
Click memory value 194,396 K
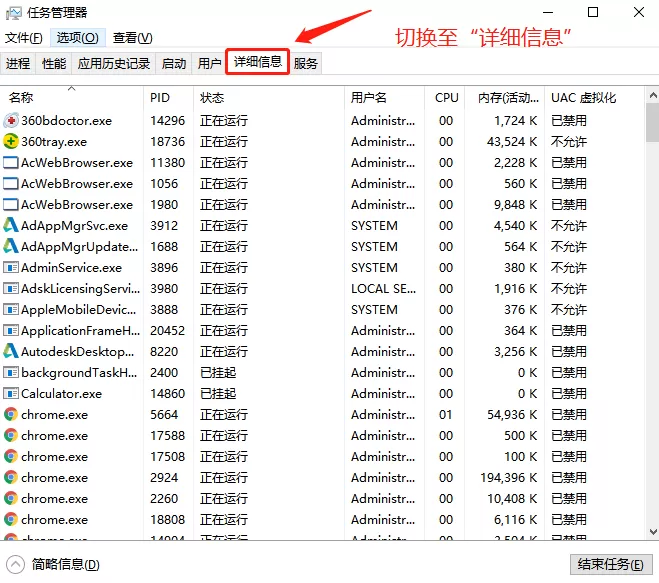tap(509, 477)
